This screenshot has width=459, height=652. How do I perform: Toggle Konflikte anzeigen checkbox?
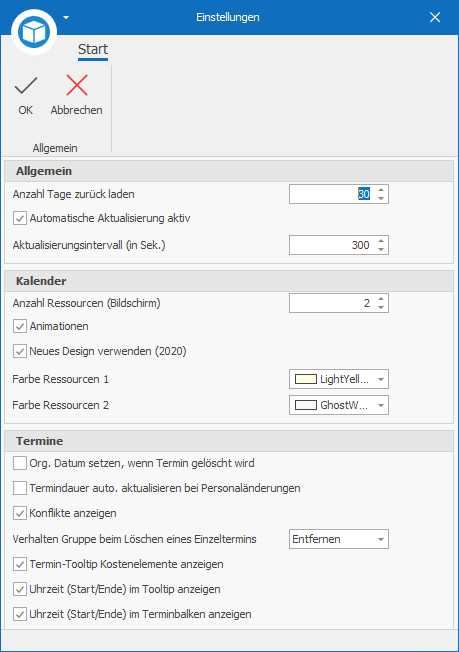(x=20, y=513)
